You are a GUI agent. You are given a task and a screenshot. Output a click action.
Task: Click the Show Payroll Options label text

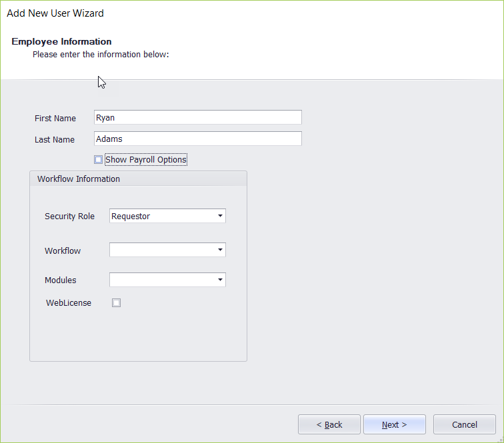pos(145,160)
